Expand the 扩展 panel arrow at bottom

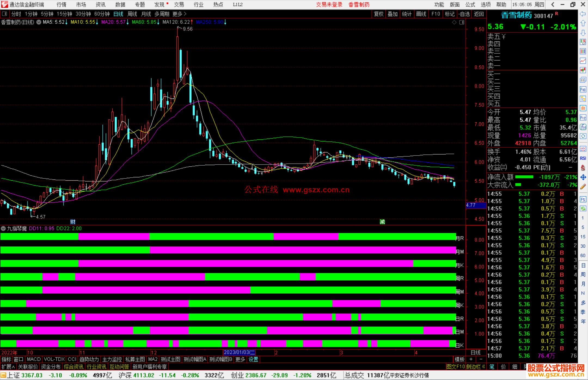(8, 367)
